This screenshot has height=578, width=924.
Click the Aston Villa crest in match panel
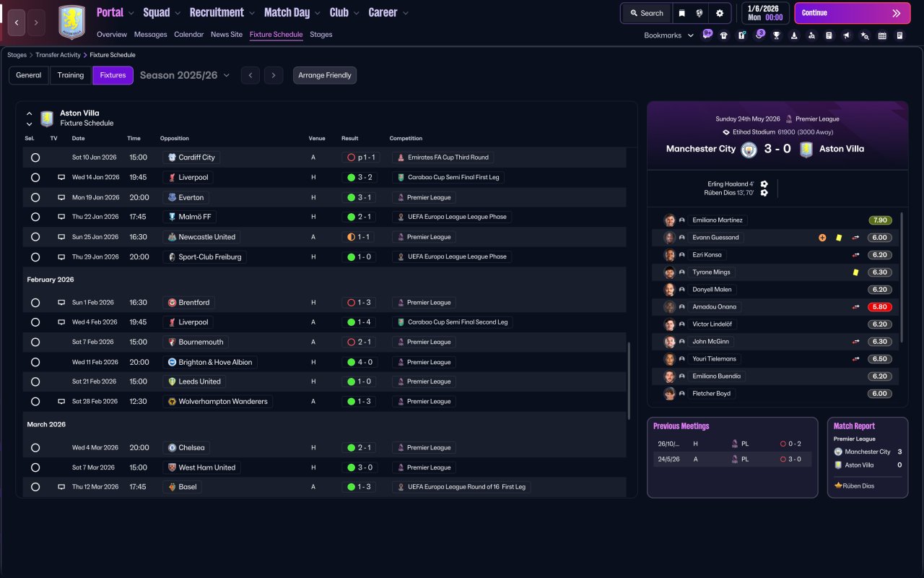(x=806, y=150)
